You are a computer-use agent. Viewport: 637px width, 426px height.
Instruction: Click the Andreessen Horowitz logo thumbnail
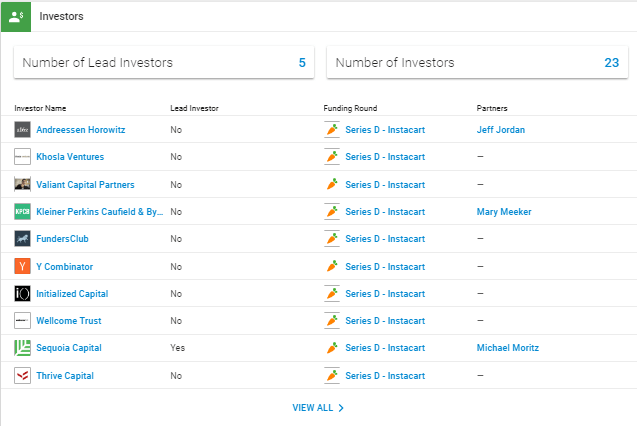click(22, 130)
